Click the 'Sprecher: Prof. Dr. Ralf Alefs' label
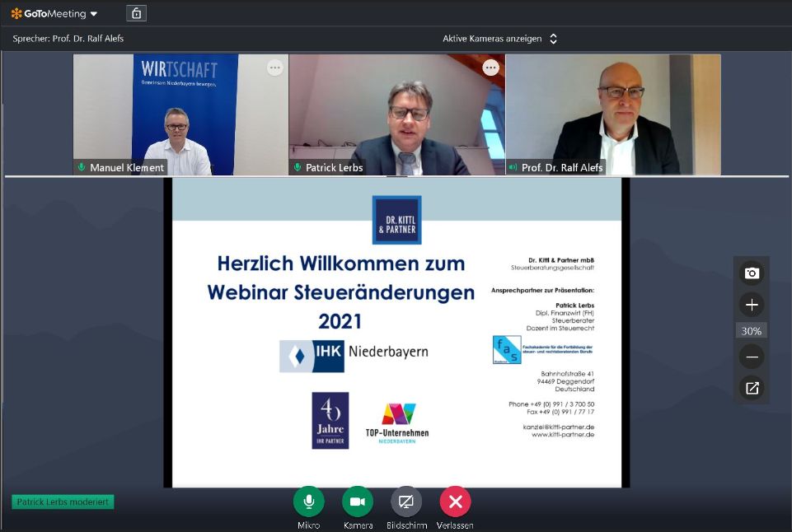Image resolution: width=792 pixels, height=532 pixels. [x=68, y=39]
